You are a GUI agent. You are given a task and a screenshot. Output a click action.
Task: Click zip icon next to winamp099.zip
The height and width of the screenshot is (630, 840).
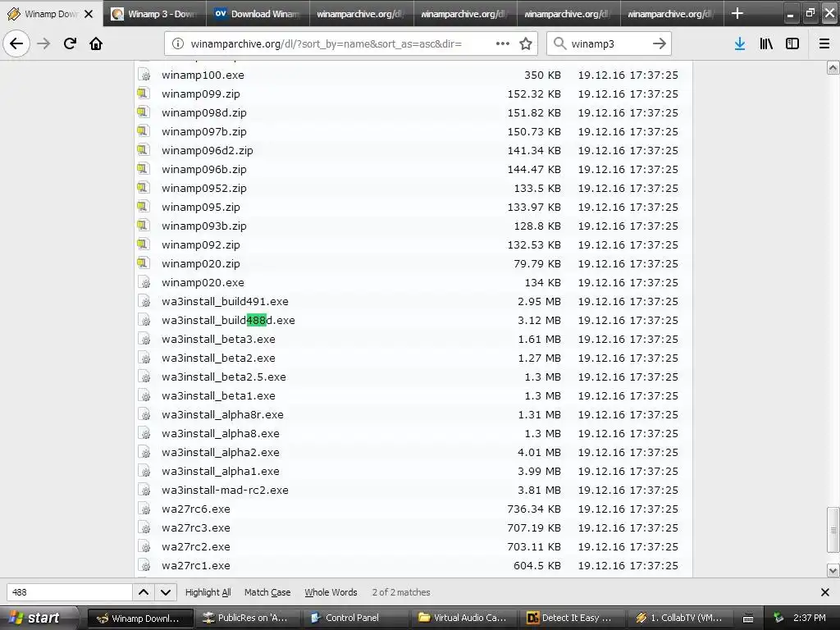click(x=143, y=94)
